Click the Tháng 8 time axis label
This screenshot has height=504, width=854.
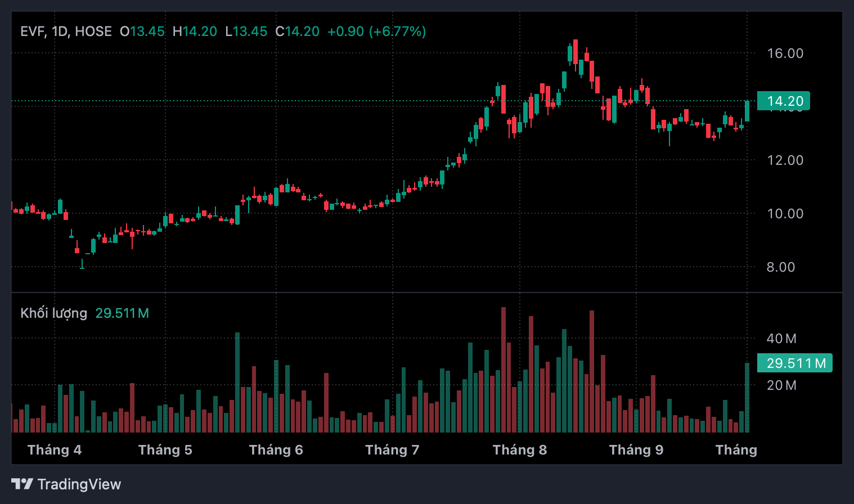tap(520, 450)
